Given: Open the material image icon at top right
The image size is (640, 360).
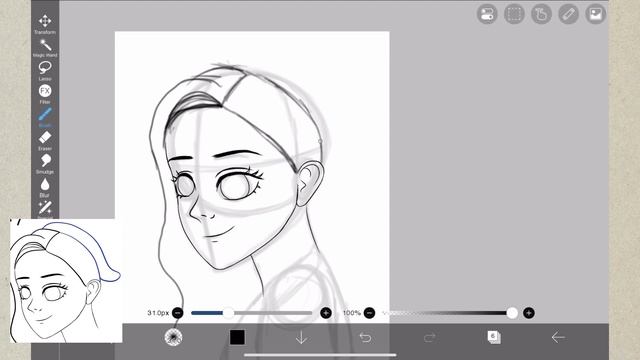Looking at the screenshot, I should click(x=596, y=14).
